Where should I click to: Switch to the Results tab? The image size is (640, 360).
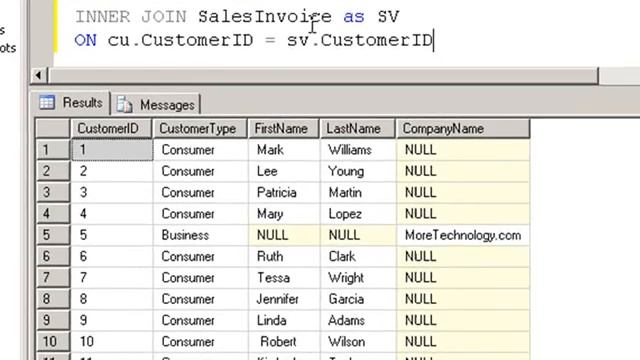pos(70,102)
